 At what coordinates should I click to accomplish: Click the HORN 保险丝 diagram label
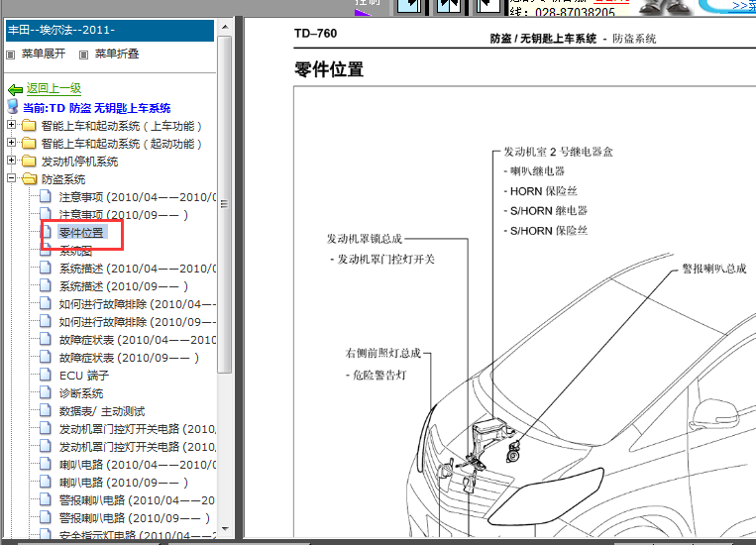click(x=543, y=191)
